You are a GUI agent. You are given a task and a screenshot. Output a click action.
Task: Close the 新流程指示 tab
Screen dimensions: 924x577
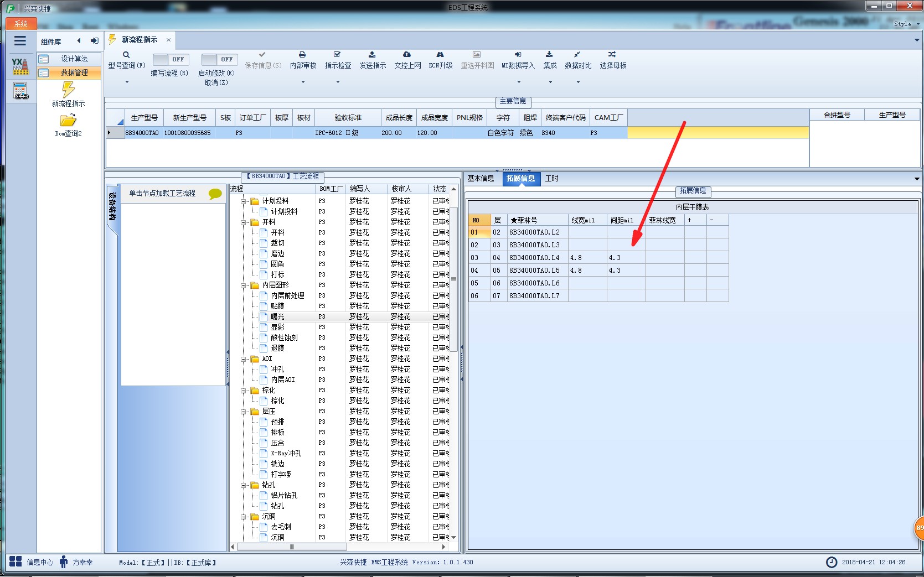(x=168, y=40)
